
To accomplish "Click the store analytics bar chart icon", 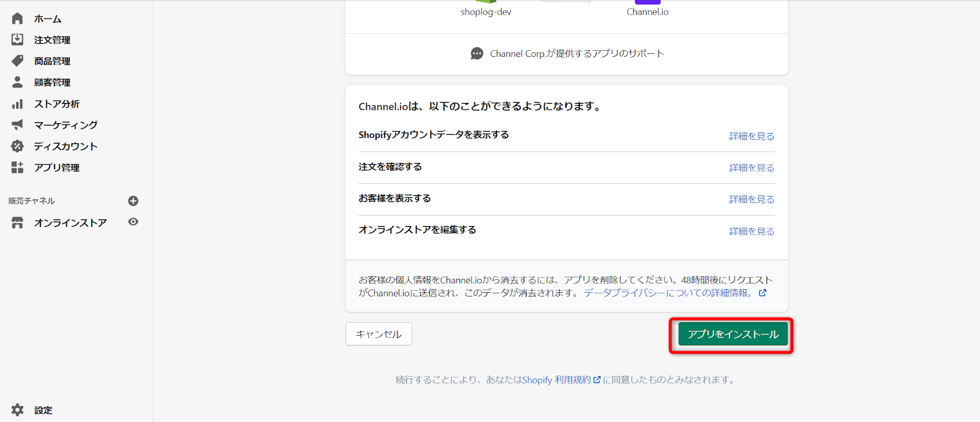I will (x=17, y=104).
